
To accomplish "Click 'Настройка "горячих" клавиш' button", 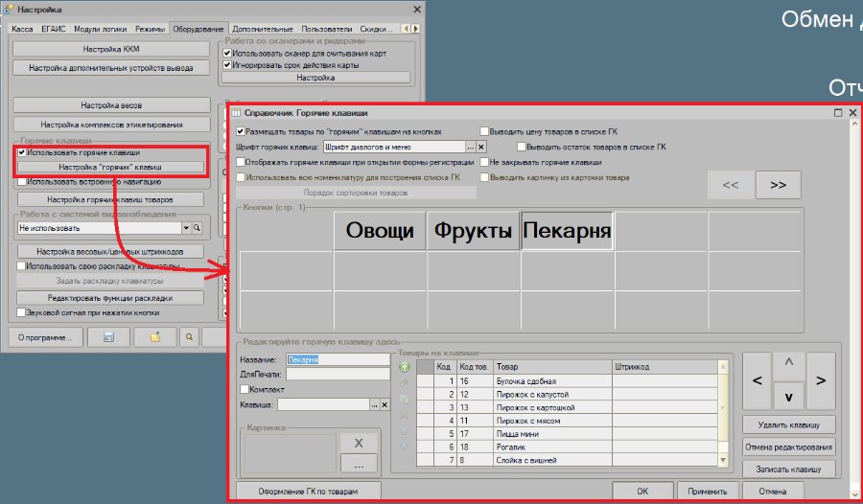I will tap(110, 167).
